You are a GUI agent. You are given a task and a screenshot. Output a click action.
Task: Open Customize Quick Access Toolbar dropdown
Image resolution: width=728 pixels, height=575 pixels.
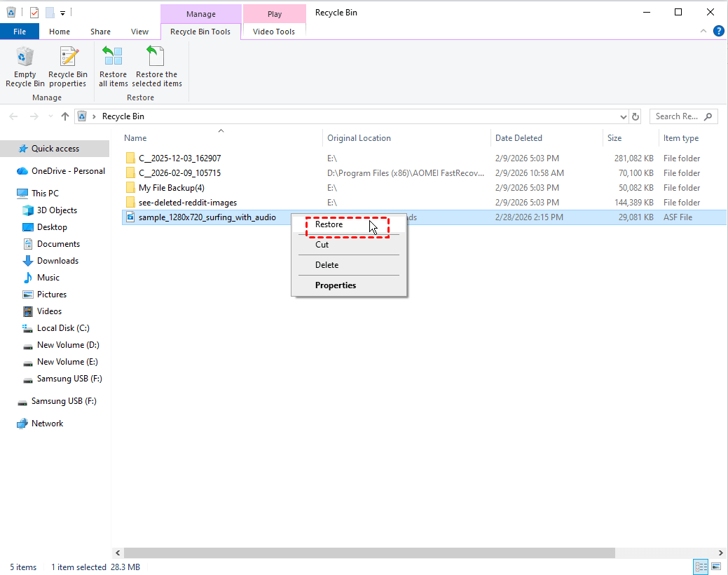click(62, 13)
